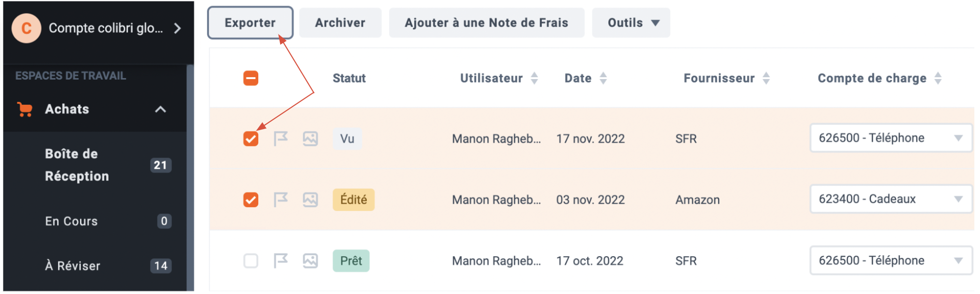Collapse the Achats section chevron

pyautogui.click(x=160, y=109)
